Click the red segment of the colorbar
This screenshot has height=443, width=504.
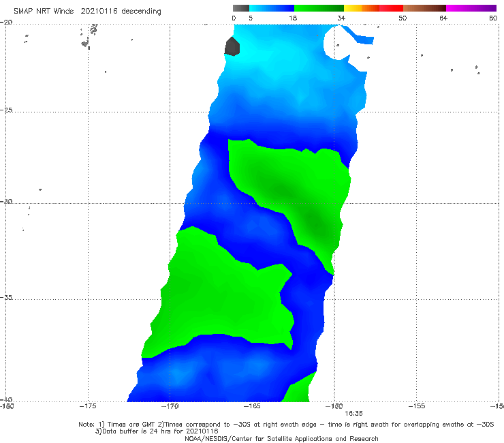(x=391, y=8)
